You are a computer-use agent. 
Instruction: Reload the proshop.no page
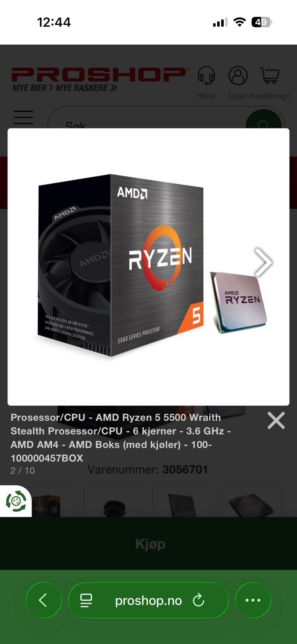198,600
